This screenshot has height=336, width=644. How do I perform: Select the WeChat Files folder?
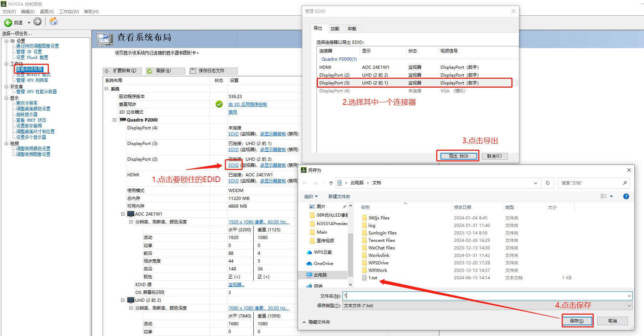point(381,248)
